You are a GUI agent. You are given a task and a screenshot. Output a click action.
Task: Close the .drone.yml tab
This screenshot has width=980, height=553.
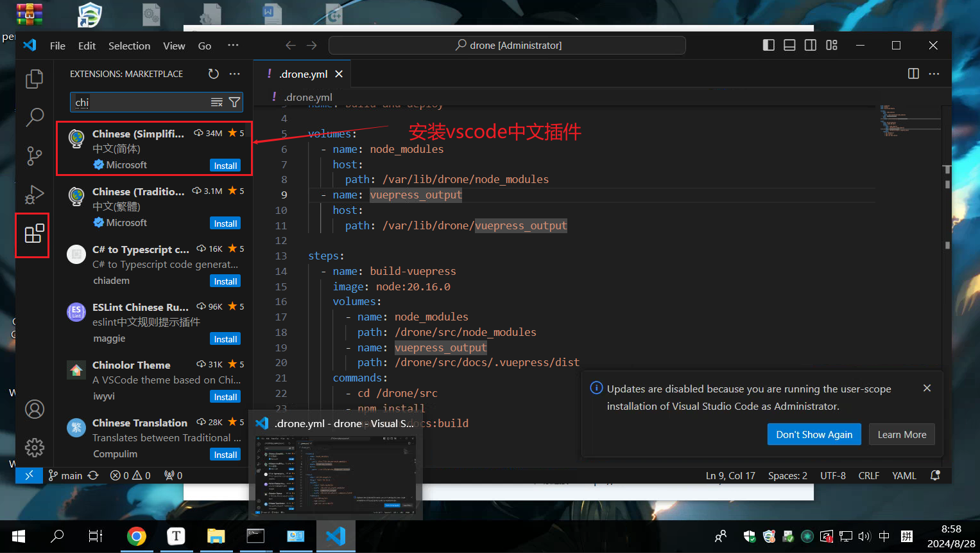pyautogui.click(x=339, y=74)
